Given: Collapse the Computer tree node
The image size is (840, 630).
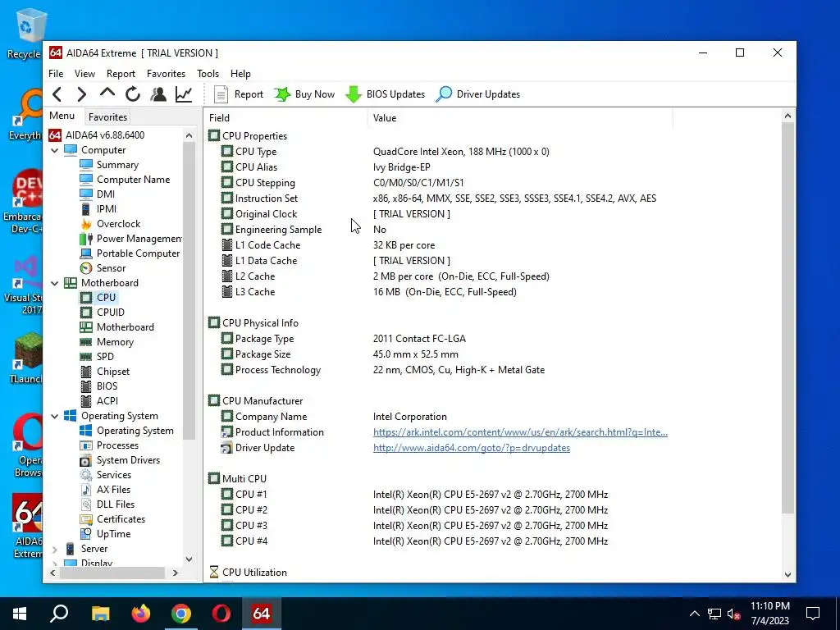Looking at the screenshot, I should 55,151.
